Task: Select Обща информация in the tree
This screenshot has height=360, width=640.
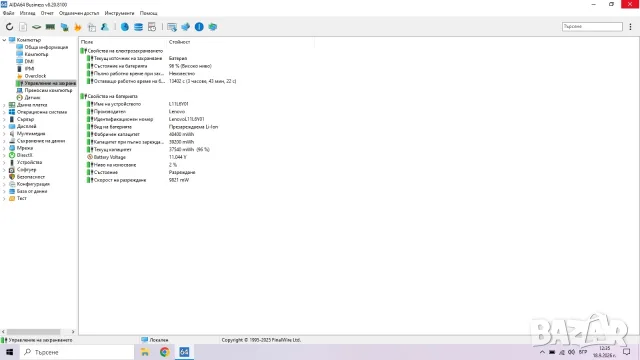Action: pyautogui.click(x=46, y=47)
